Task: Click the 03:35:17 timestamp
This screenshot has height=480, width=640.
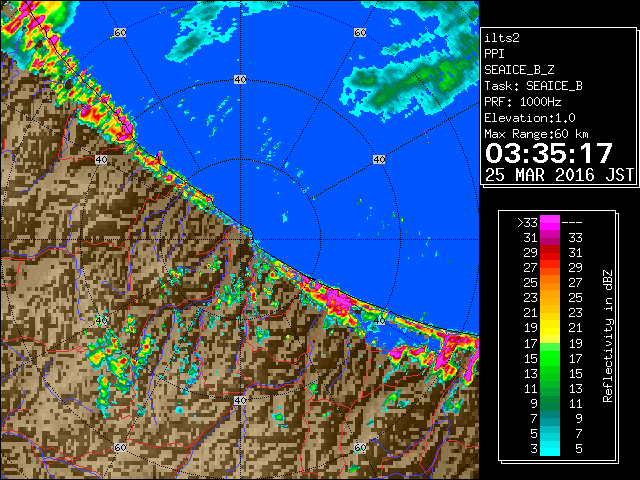Action: pyautogui.click(x=549, y=153)
